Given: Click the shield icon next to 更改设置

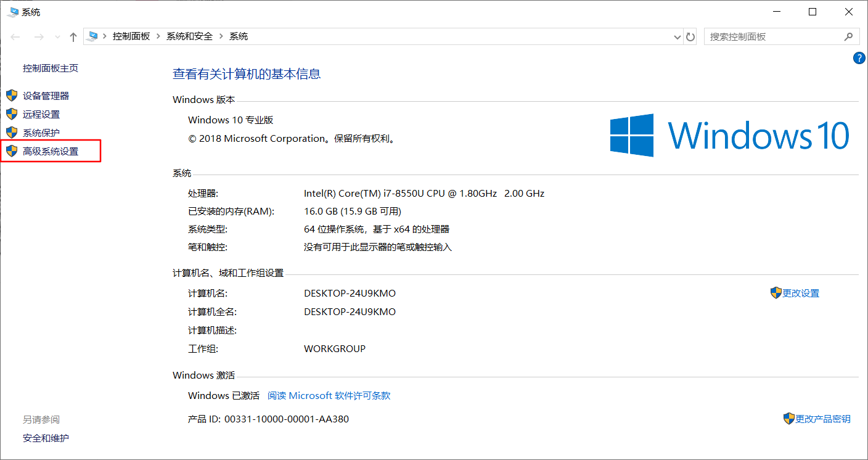Looking at the screenshot, I should pos(776,292).
